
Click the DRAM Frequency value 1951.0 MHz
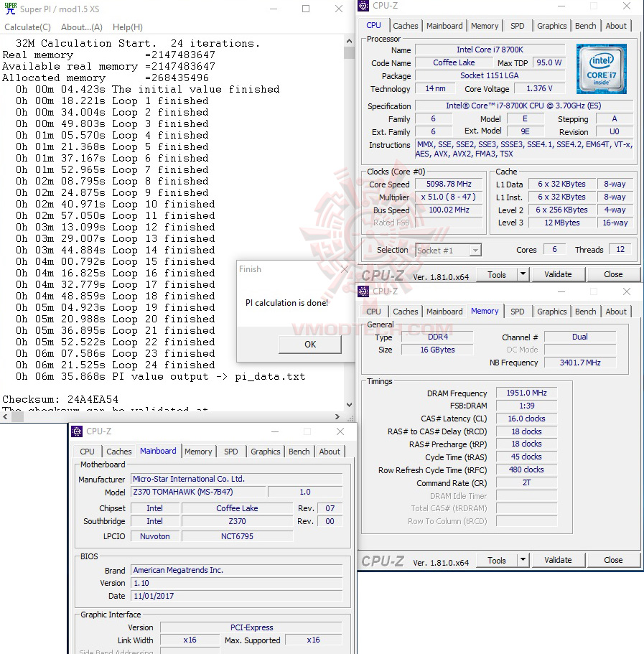pos(526,393)
